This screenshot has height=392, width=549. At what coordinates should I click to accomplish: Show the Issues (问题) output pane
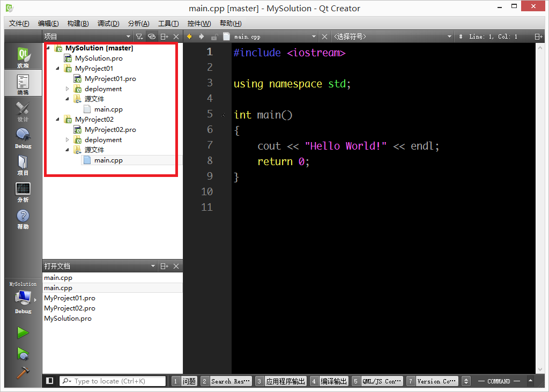pyautogui.click(x=184, y=381)
